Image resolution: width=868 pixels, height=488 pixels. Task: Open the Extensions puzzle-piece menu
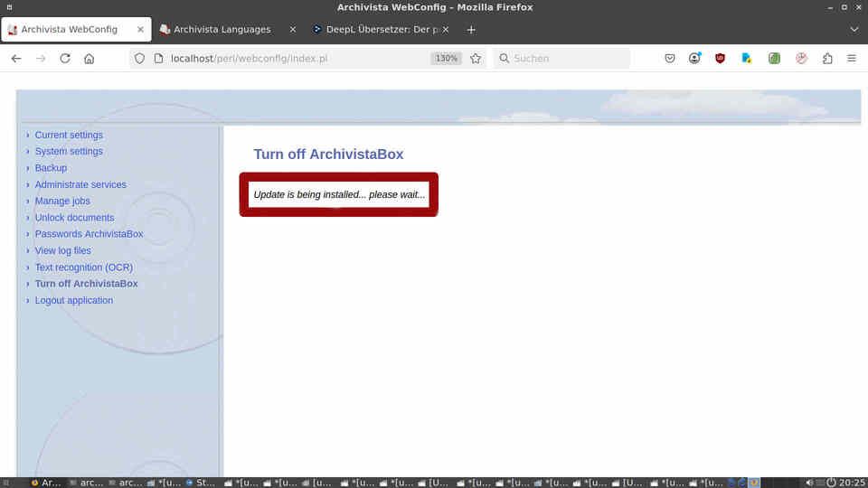(827, 58)
